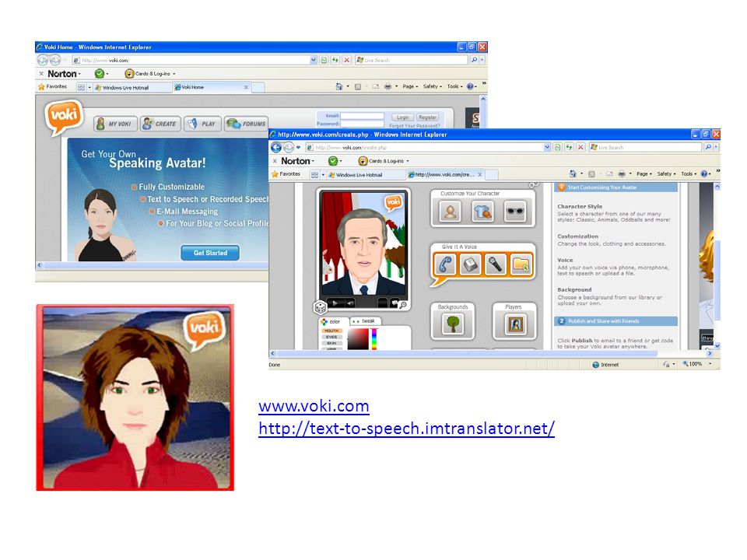Play the avatar preview audio
This screenshot has width=747, height=560.
coord(335,303)
